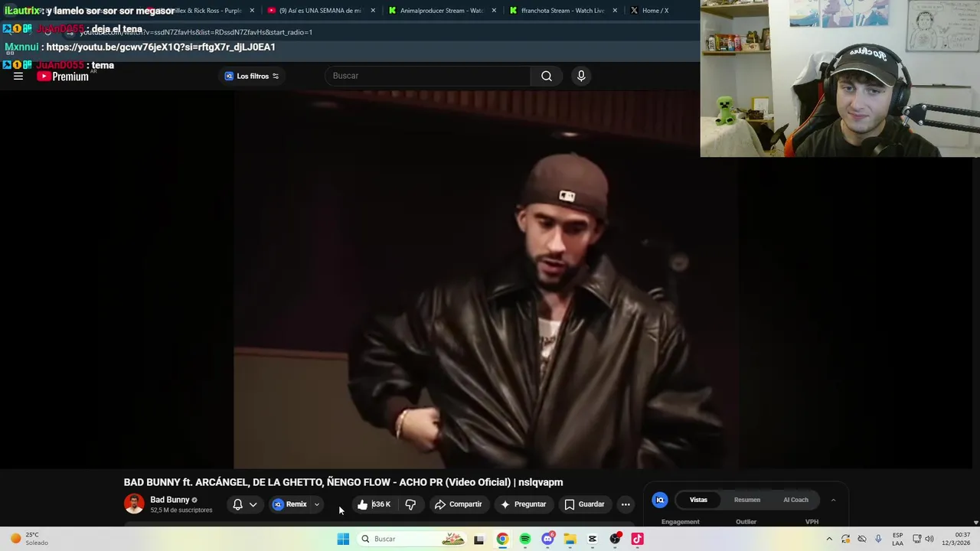Switch to Animalproducer Stream tab
The width and height of the screenshot is (980, 551).
[x=441, y=11]
